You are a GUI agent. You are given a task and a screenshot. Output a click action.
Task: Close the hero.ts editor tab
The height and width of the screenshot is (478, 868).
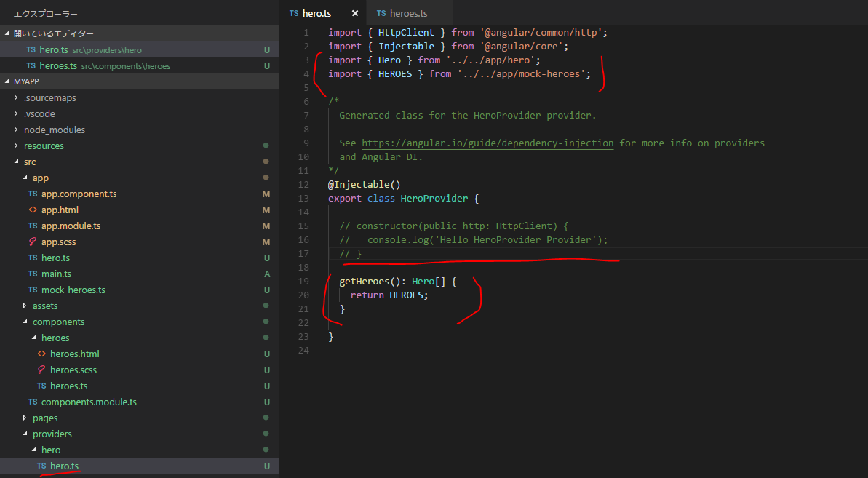click(355, 13)
